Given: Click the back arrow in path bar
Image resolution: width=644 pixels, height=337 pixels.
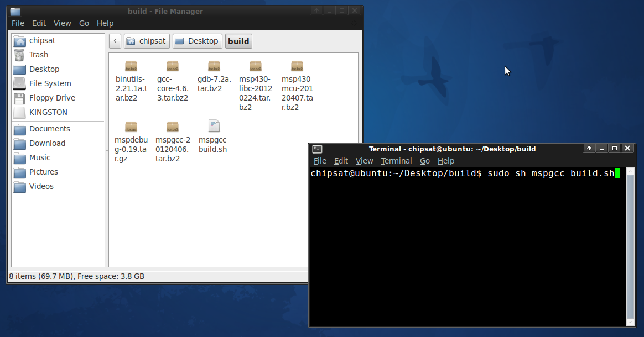Looking at the screenshot, I should 115,41.
